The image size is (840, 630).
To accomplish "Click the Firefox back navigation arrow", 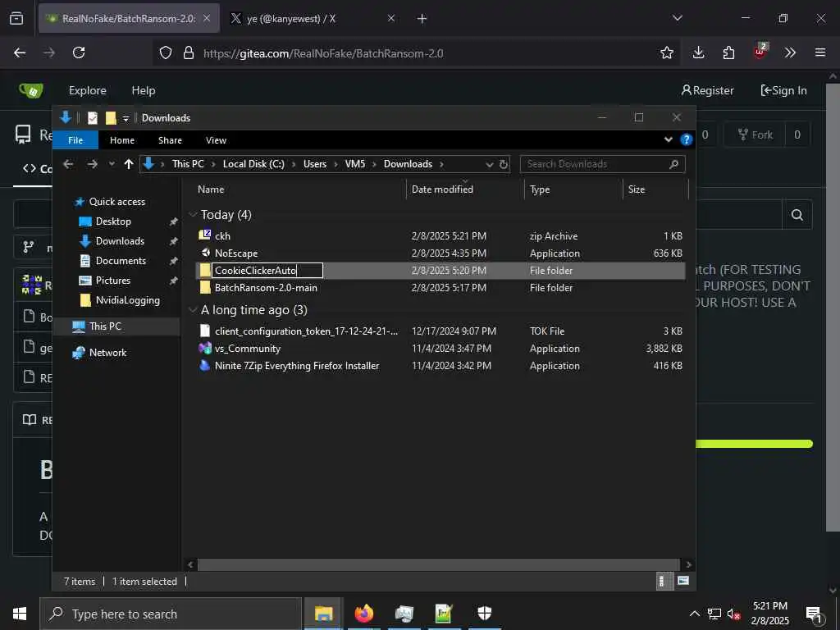I will tap(20, 52).
